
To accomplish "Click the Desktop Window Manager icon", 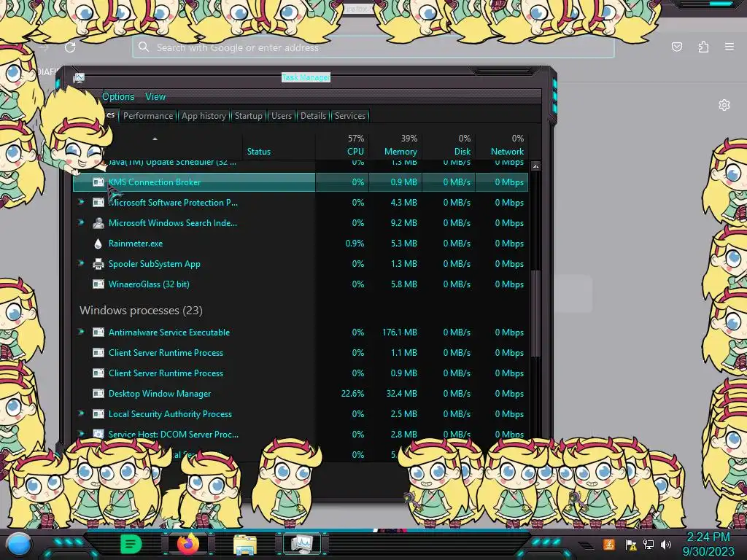I will tap(98, 394).
